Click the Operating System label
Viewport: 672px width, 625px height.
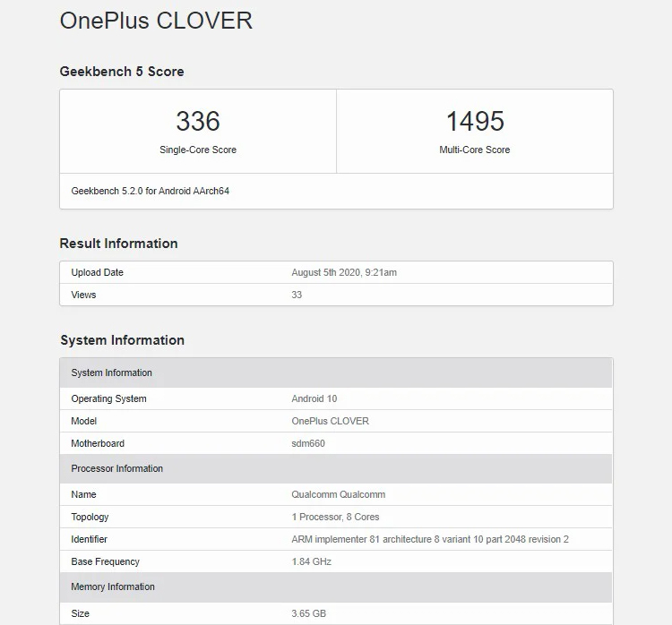[108, 398]
